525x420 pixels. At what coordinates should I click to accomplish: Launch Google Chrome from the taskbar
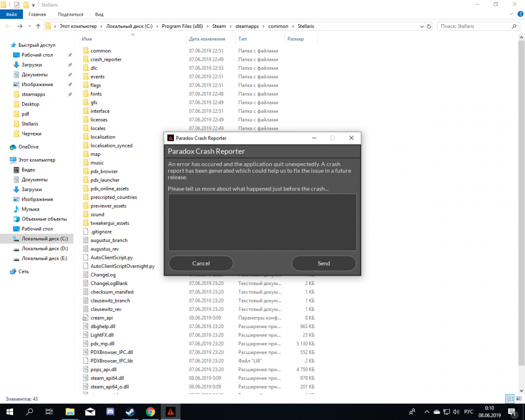click(x=150, y=412)
